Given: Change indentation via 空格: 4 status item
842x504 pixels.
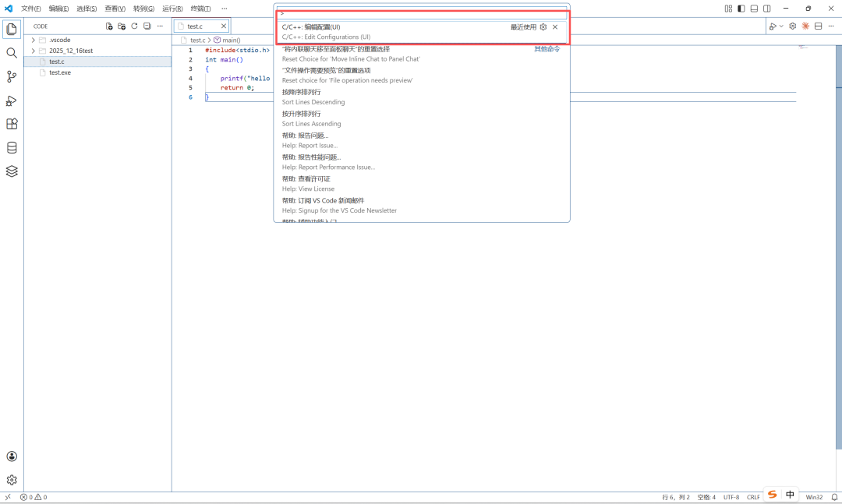Looking at the screenshot, I should click(706, 497).
